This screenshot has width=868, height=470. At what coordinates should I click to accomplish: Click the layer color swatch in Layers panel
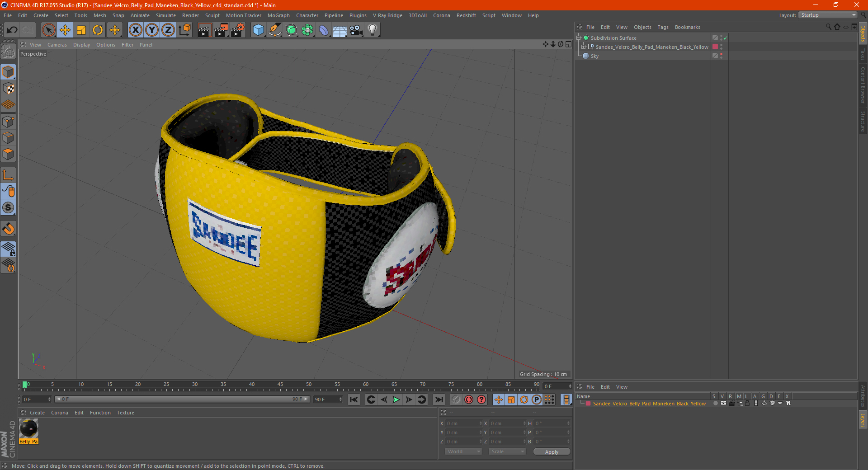click(588, 404)
